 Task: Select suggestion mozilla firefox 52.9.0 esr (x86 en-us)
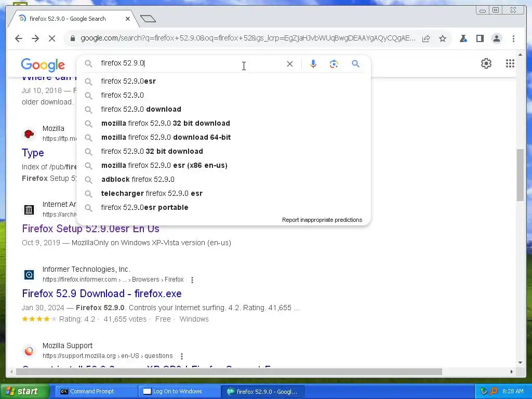pos(223,166)
